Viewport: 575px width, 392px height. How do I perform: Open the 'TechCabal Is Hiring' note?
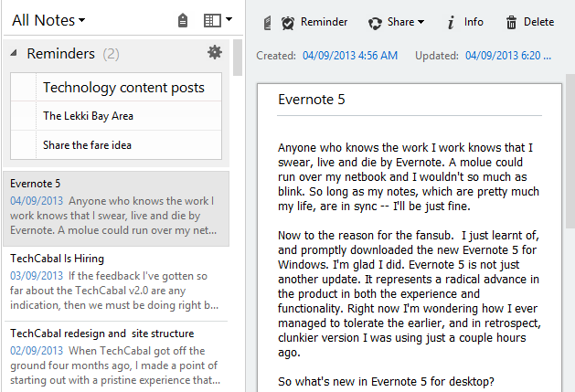point(115,281)
